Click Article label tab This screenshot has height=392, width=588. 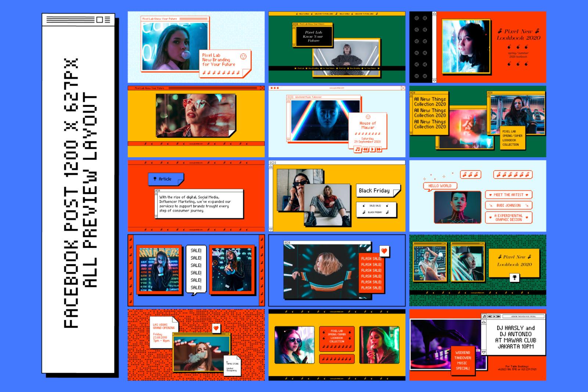[x=165, y=179]
